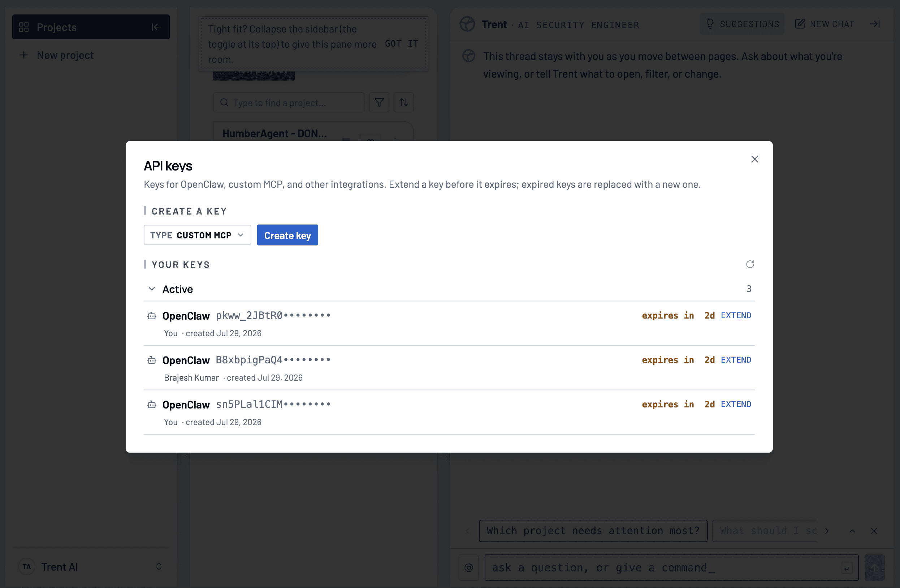This screenshot has height=588, width=900.
Task: Click the Projects grid icon
Action: [24, 27]
